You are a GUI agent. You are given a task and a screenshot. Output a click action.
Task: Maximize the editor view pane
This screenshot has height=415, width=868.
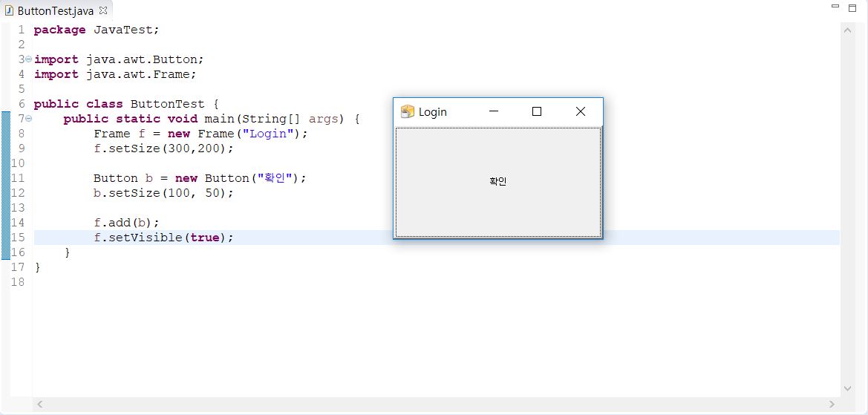click(852, 7)
